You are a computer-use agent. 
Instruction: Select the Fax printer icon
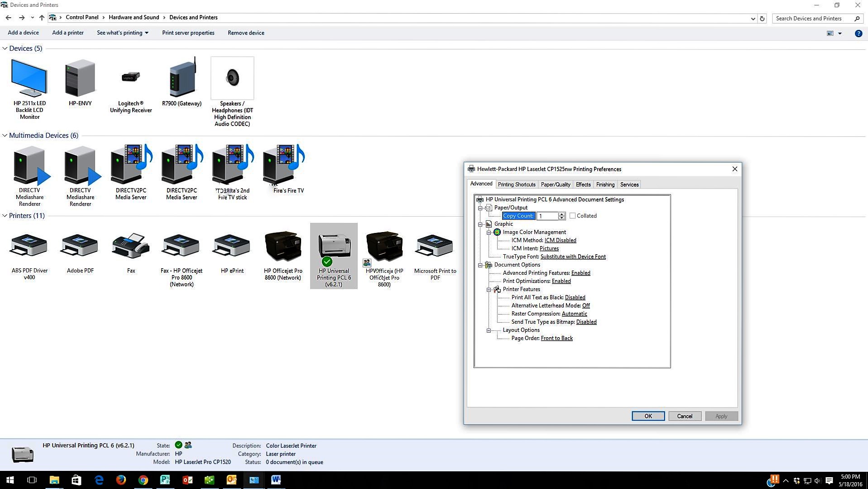(130, 247)
